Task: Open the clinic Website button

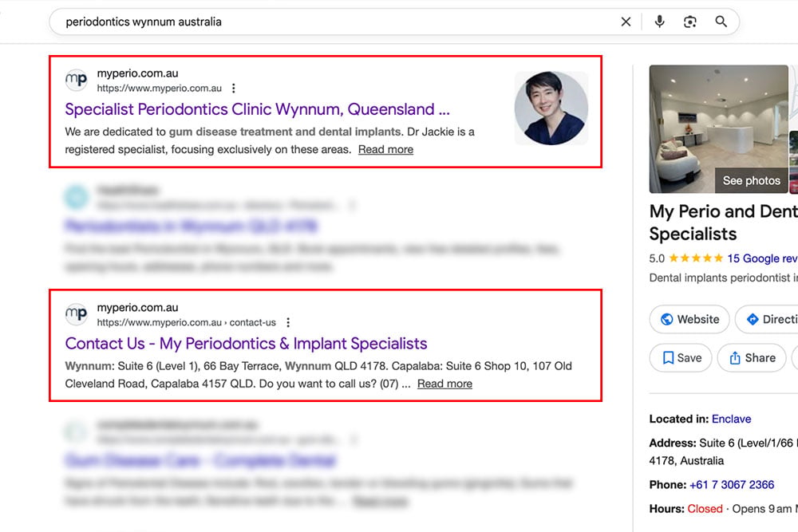Action: click(x=689, y=319)
